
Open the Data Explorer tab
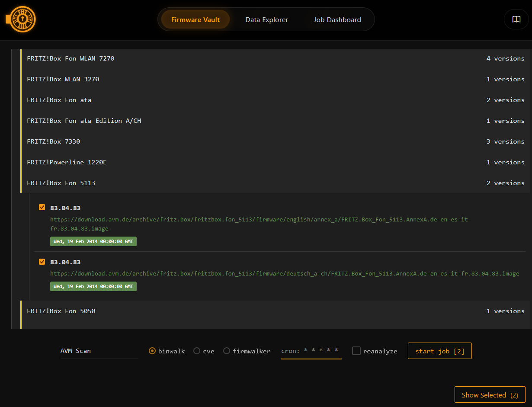(x=266, y=19)
